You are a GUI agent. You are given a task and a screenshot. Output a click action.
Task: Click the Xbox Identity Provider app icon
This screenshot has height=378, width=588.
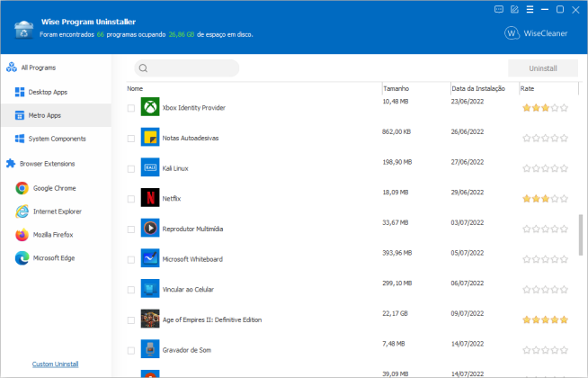pyautogui.click(x=150, y=107)
